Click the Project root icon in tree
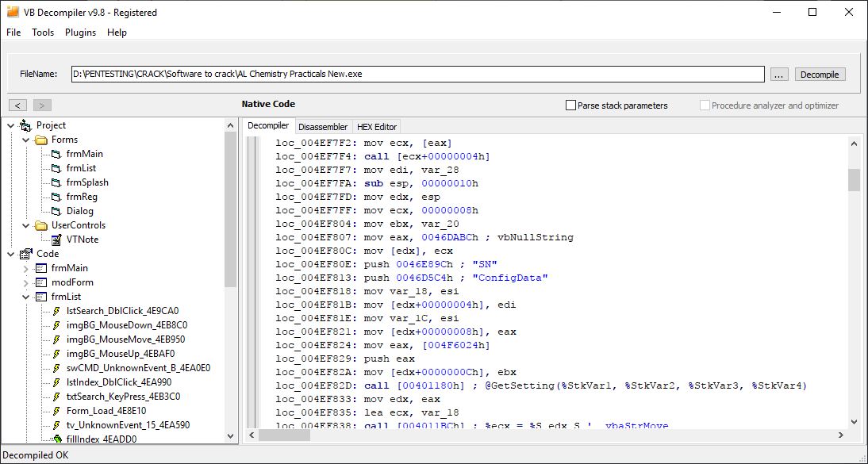This screenshot has height=464, width=868. [25, 125]
